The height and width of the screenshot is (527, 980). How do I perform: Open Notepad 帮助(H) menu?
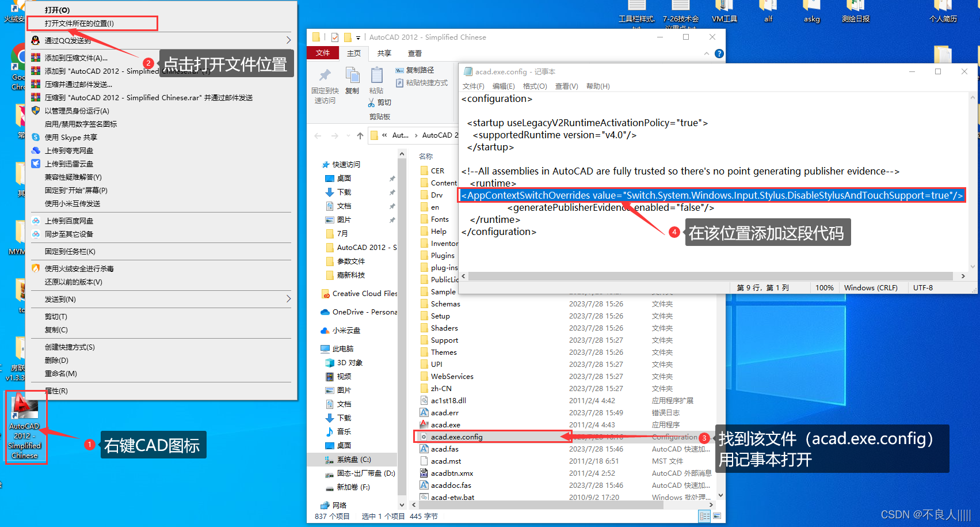[598, 86]
